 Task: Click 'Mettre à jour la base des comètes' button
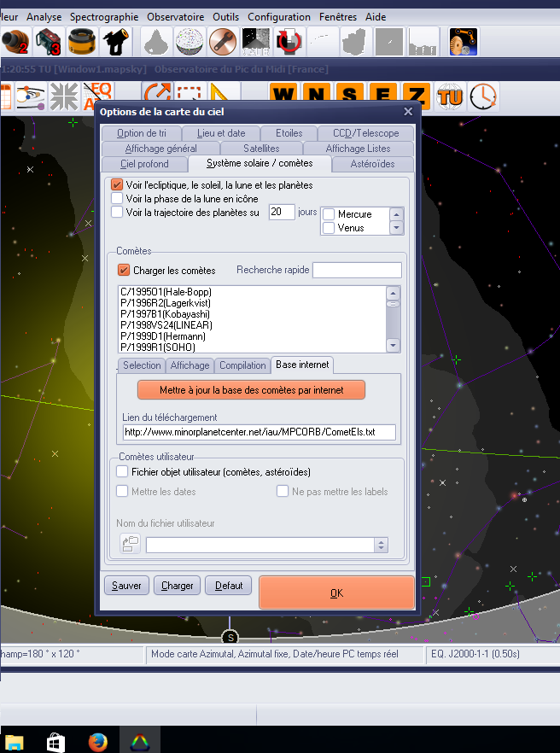coord(251,389)
